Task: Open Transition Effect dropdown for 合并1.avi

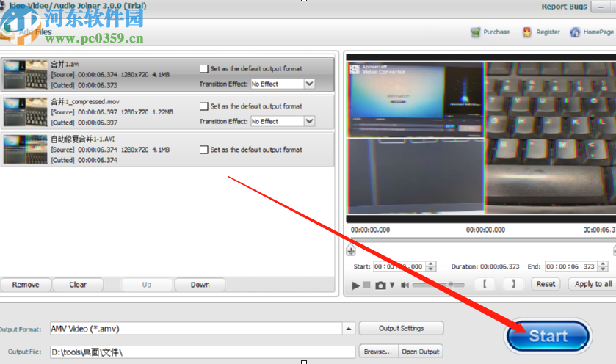Action: tap(310, 84)
